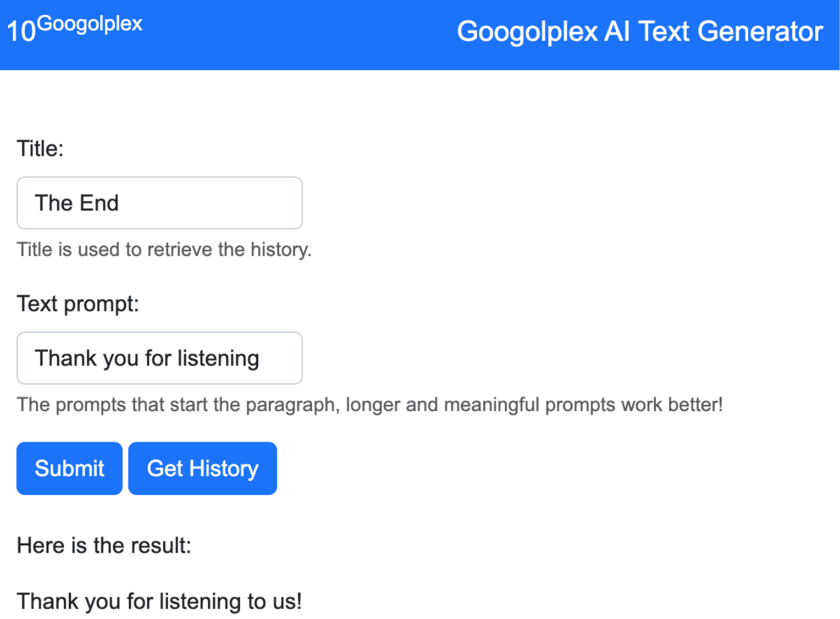Click the generated result text paragraph
Image resolution: width=840 pixels, height=619 pixels.
pos(159,602)
